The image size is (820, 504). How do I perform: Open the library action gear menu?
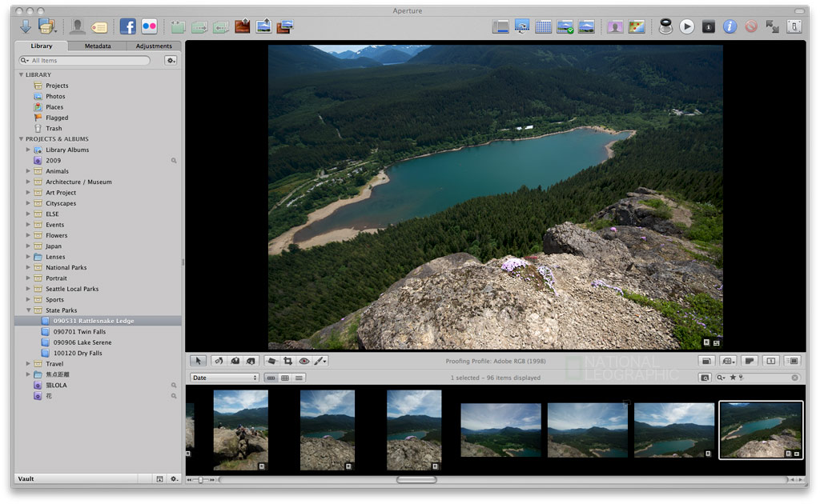pyautogui.click(x=171, y=61)
